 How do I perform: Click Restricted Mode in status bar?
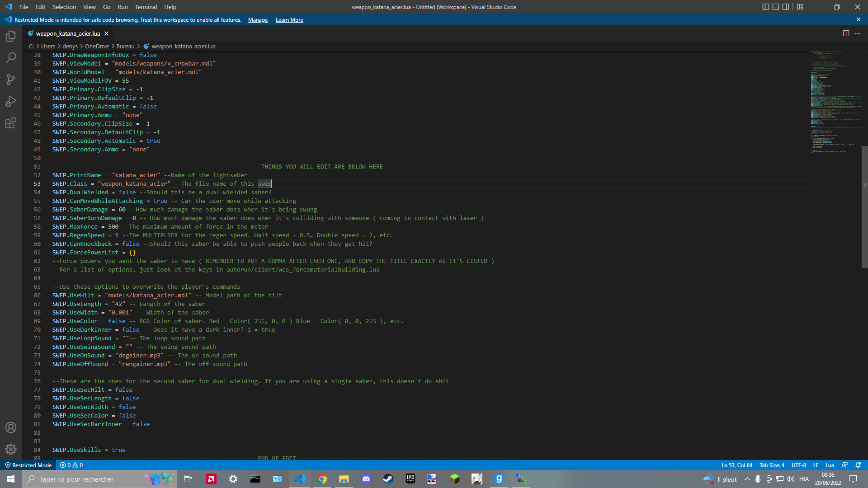pos(28,465)
